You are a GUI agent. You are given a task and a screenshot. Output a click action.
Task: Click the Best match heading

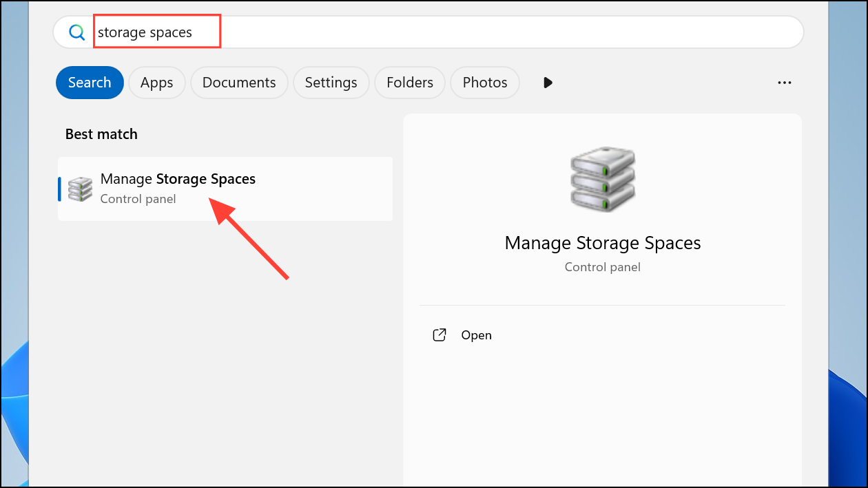[101, 134]
